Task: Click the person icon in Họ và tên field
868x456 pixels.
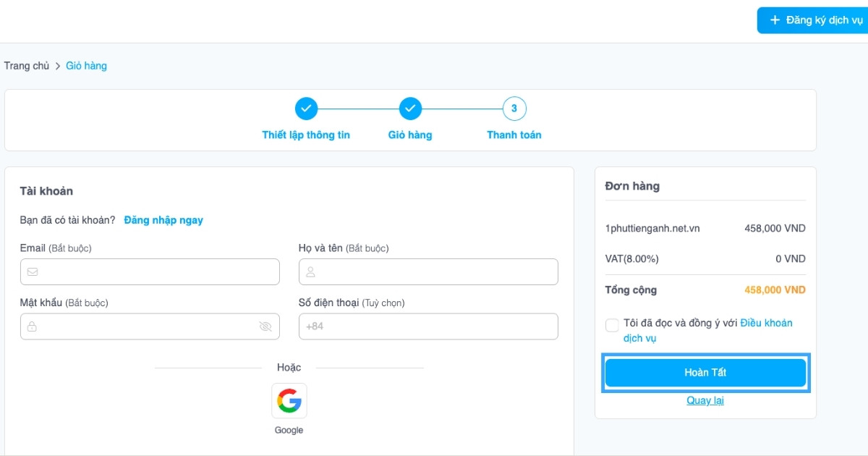Action: pos(310,271)
